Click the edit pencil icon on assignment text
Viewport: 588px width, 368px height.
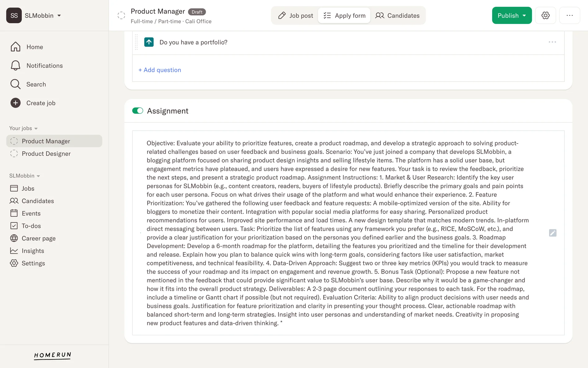click(552, 233)
